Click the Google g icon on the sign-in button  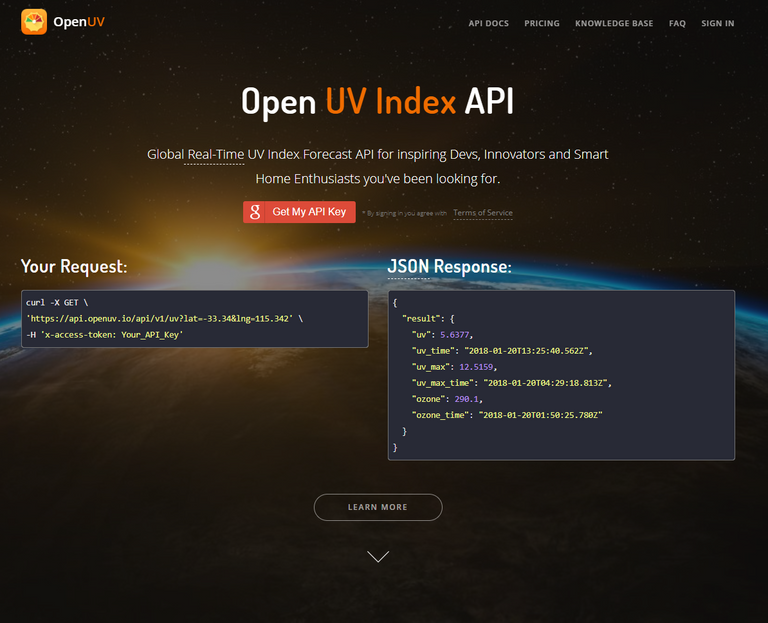tap(254, 212)
